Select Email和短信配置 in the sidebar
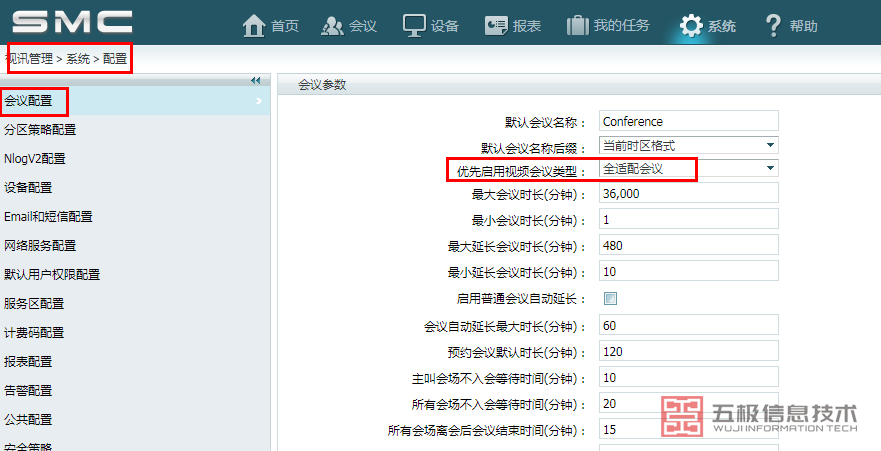 tap(48, 217)
